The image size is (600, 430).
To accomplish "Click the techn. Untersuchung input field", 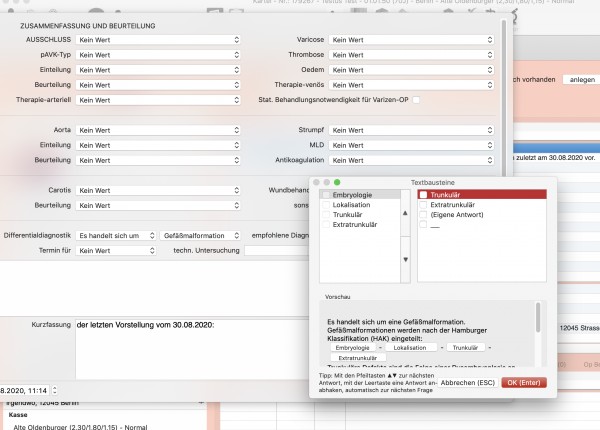I will tap(276, 251).
